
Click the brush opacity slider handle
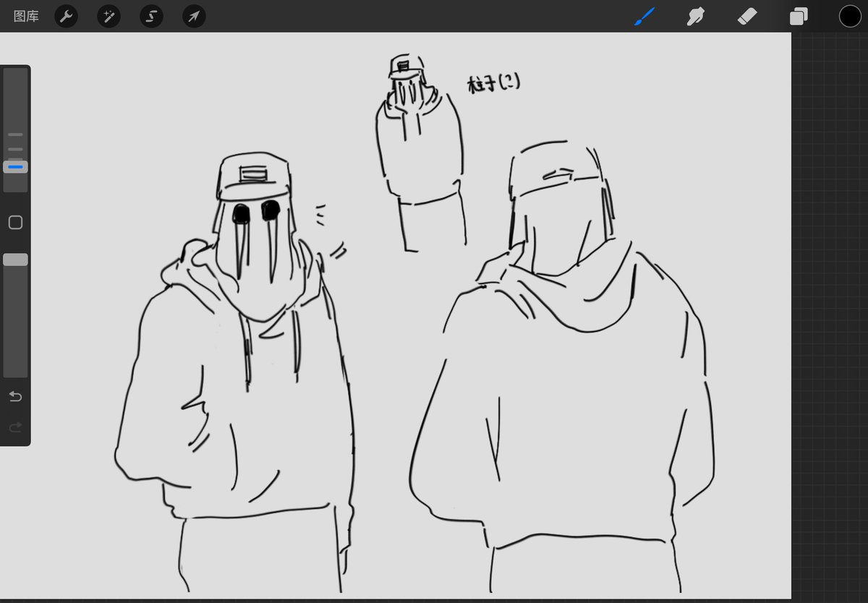click(15, 260)
